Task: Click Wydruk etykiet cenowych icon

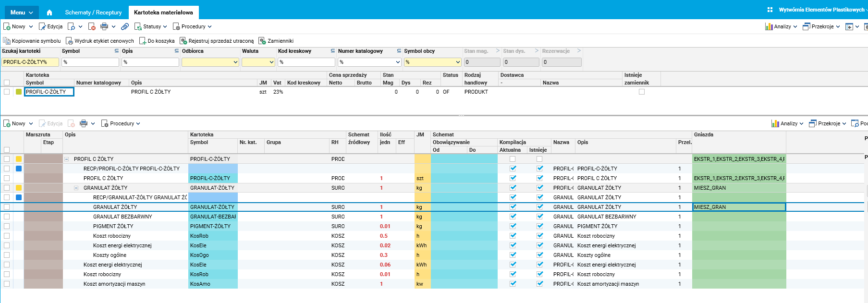Action: click(69, 41)
